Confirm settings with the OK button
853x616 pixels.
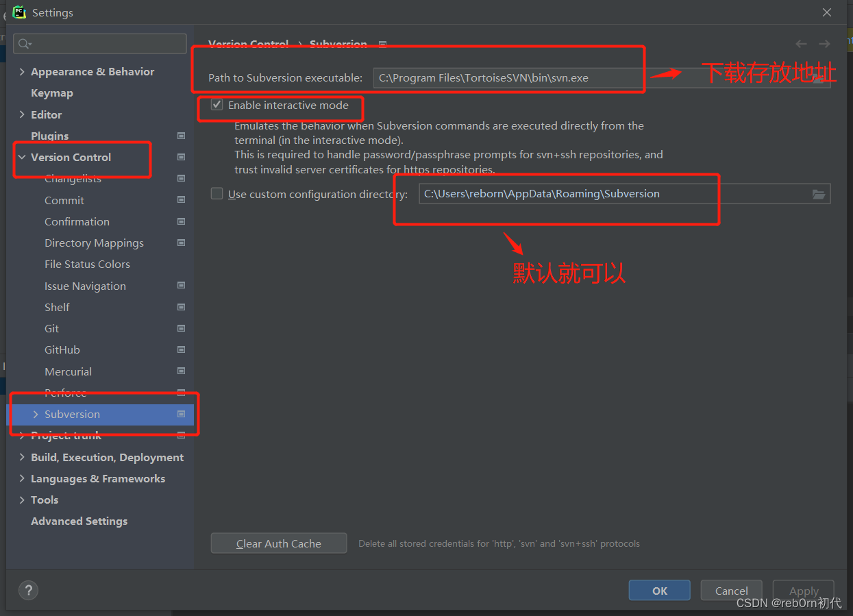click(660, 591)
